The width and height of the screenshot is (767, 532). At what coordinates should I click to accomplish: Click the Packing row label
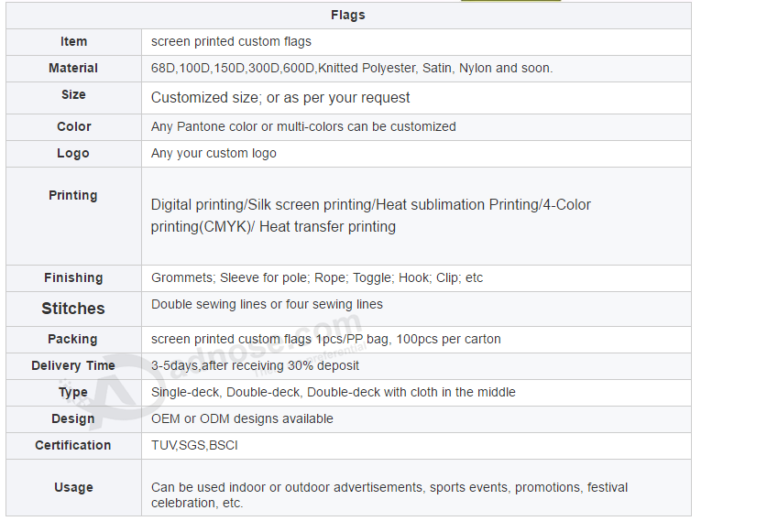[x=73, y=339]
